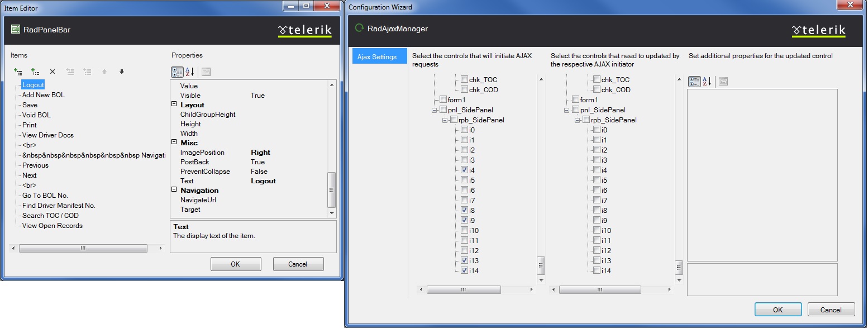Switch Item Editor properties to Categorized view
The image size is (868, 328).
pyautogui.click(x=177, y=72)
